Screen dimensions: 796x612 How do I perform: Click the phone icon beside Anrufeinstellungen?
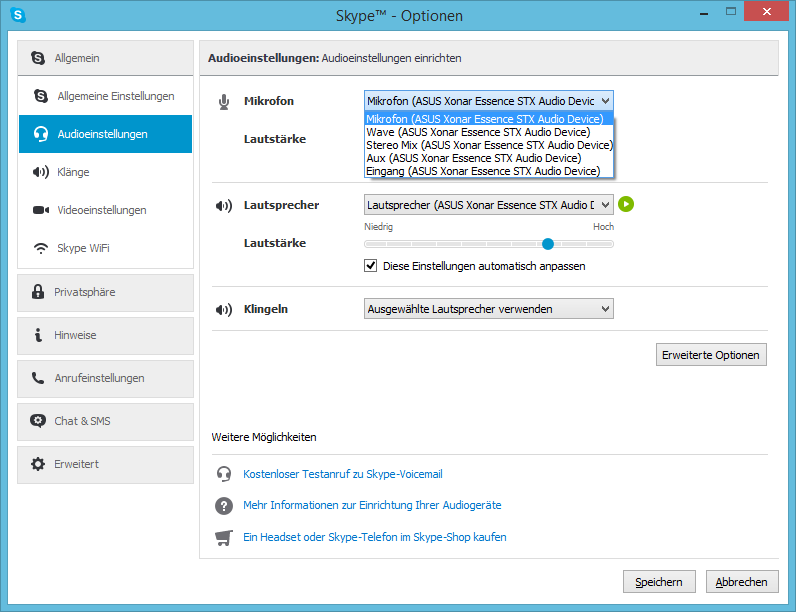[38, 378]
